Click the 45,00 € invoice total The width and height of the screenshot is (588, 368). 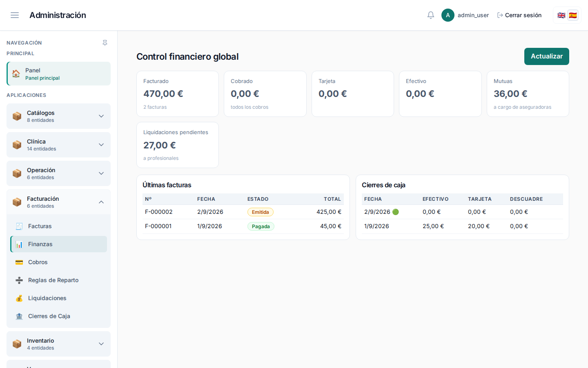click(330, 226)
